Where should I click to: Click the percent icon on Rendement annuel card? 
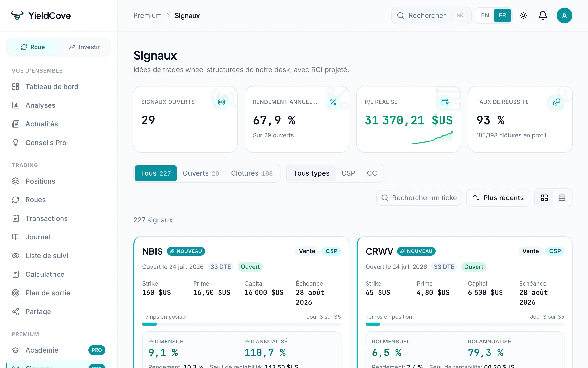tap(333, 102)
